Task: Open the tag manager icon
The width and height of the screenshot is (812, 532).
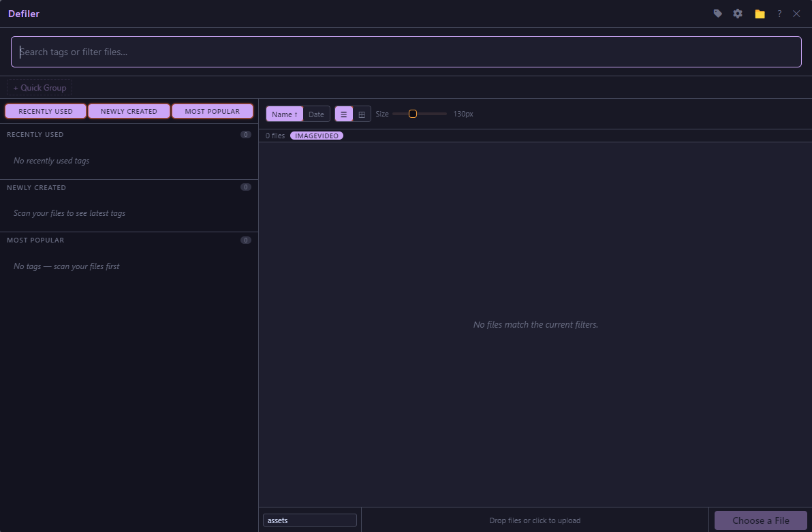Action: pos(717,14)
